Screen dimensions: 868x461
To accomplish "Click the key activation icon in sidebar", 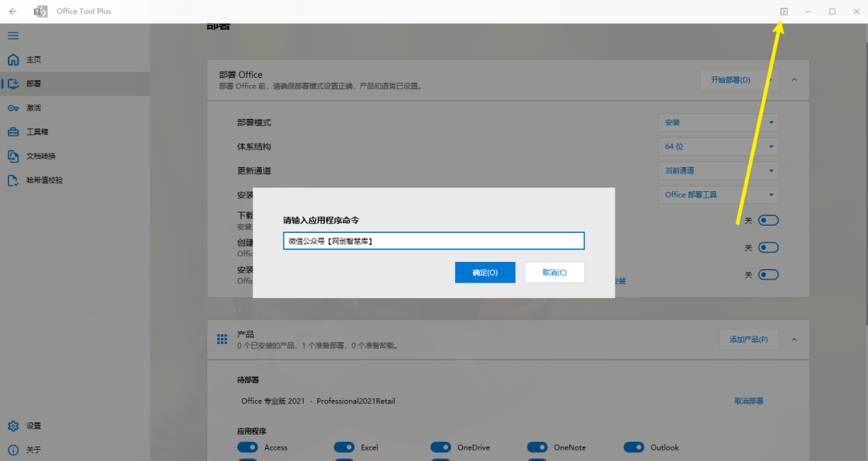I will (14, 108).
